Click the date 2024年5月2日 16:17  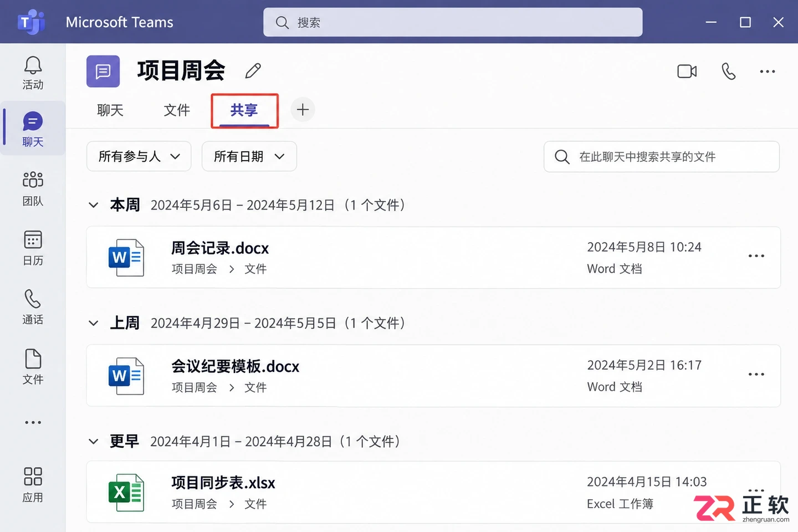644,365
